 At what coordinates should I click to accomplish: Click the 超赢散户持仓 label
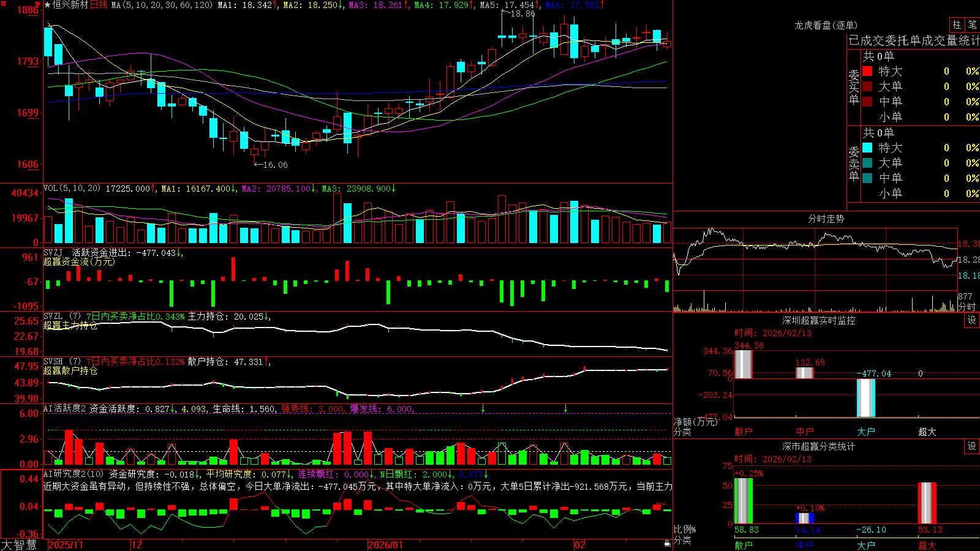[x=70, y=370]
